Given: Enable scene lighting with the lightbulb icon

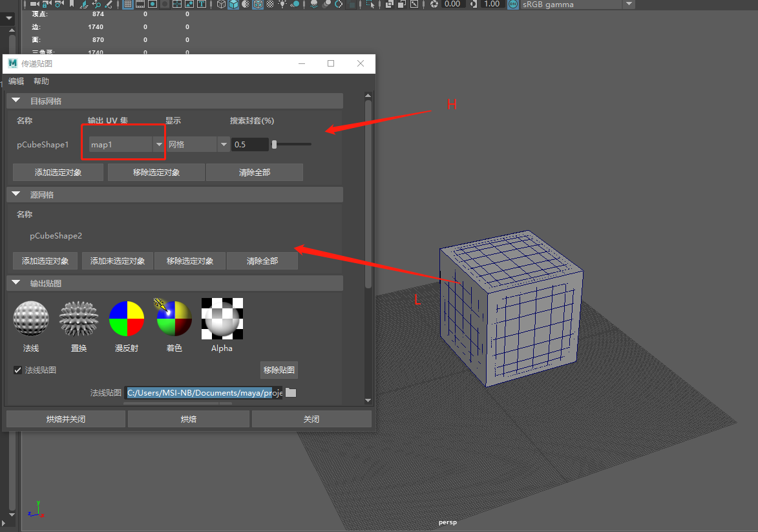Looking at the screenshot, I should (x=282, y=5).
